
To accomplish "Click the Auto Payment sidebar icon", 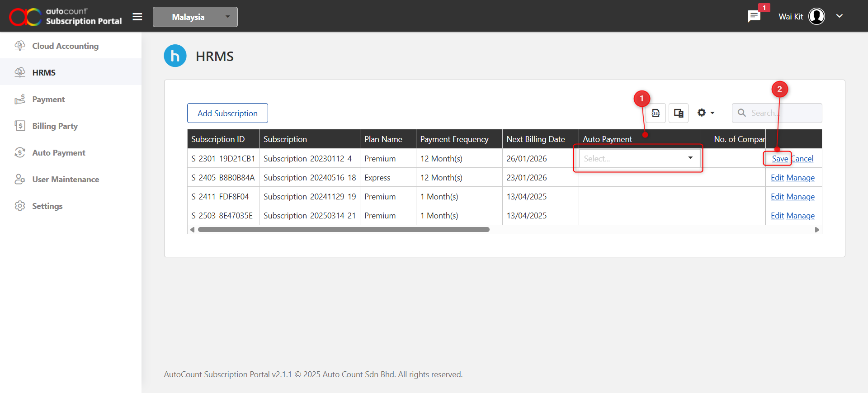I will [x=20, y=152].
